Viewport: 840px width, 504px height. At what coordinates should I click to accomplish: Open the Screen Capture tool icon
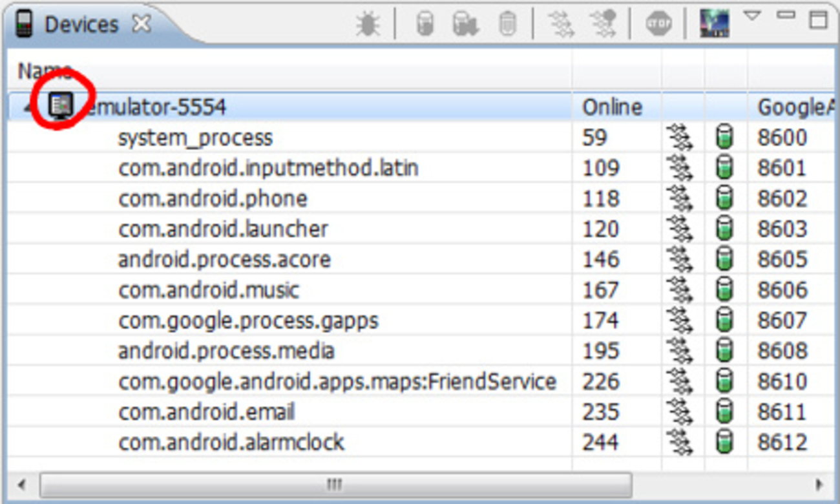pyautogui.click(x=714, y=25)
